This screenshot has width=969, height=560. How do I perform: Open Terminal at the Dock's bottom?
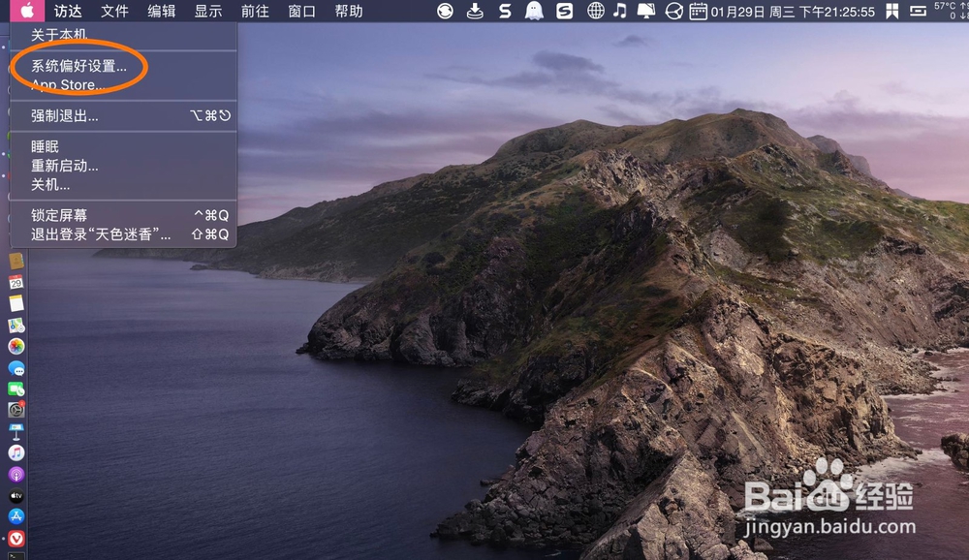[16, 556]
